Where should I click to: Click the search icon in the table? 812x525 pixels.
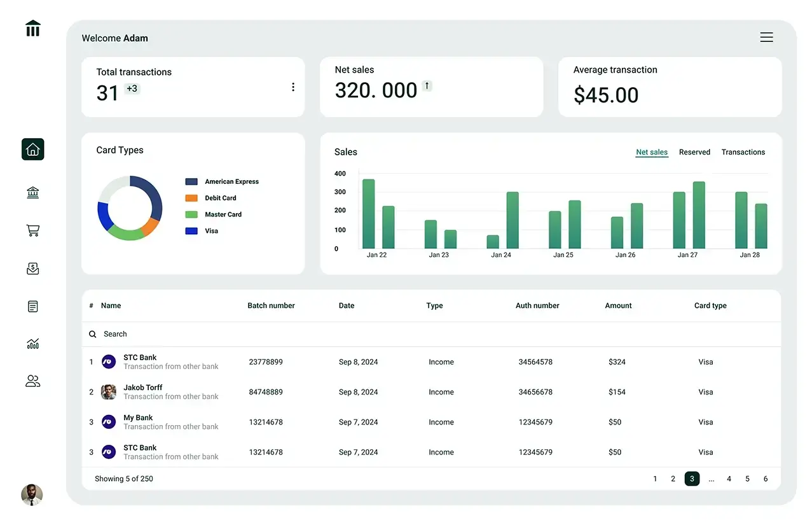(x=93, y=333)
